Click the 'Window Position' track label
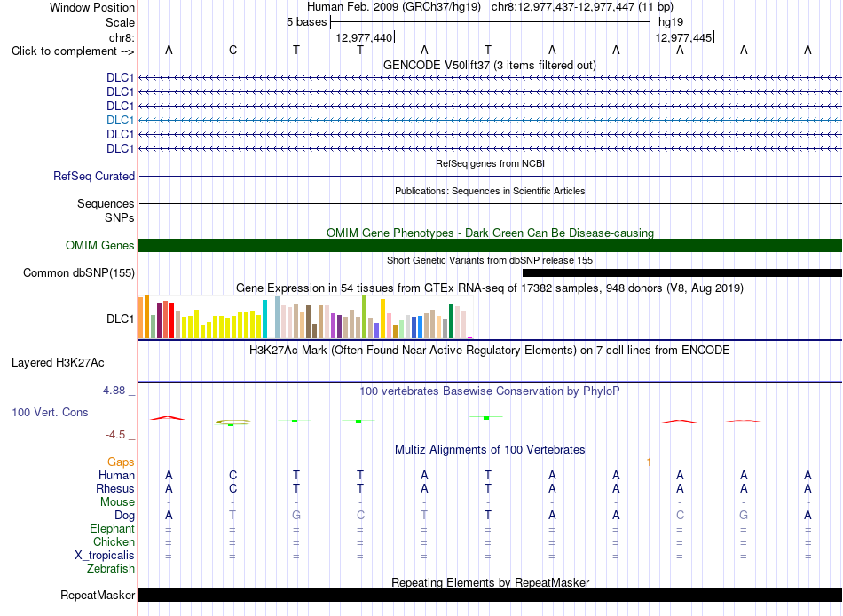 (x=92, y=7)
